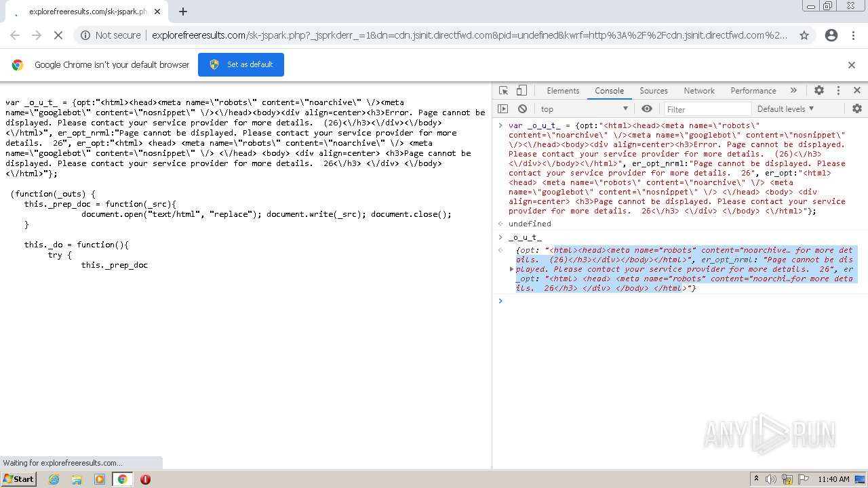Screen dimensions: 868x488
Task: Bookmark this page with star icon
Action: (804, 35)
